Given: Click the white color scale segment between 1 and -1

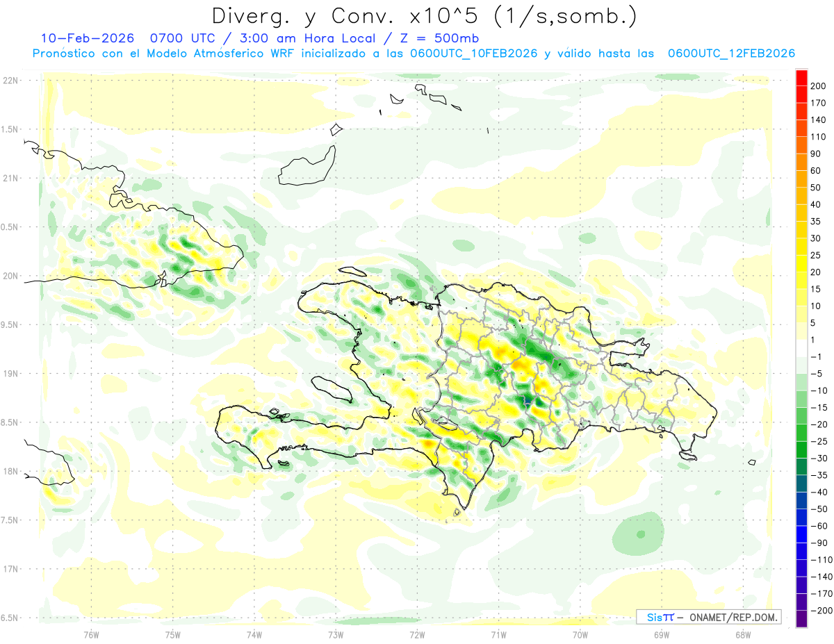Looking at the screenshot, I should point(801,348).
